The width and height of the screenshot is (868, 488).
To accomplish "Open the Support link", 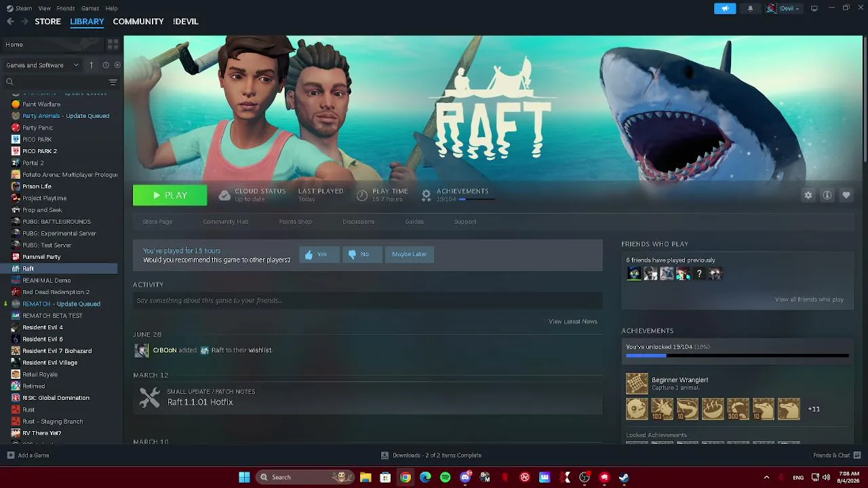I will 465,222.
